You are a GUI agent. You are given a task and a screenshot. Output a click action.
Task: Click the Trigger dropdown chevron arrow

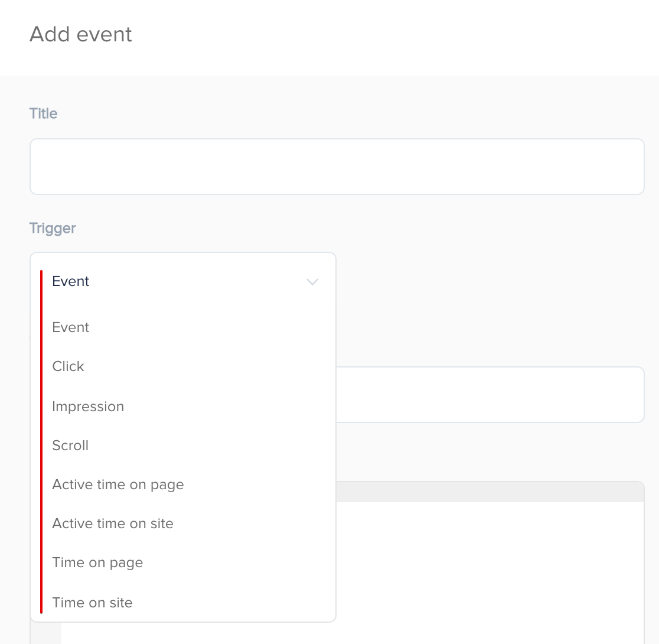(x=312, y=281)
